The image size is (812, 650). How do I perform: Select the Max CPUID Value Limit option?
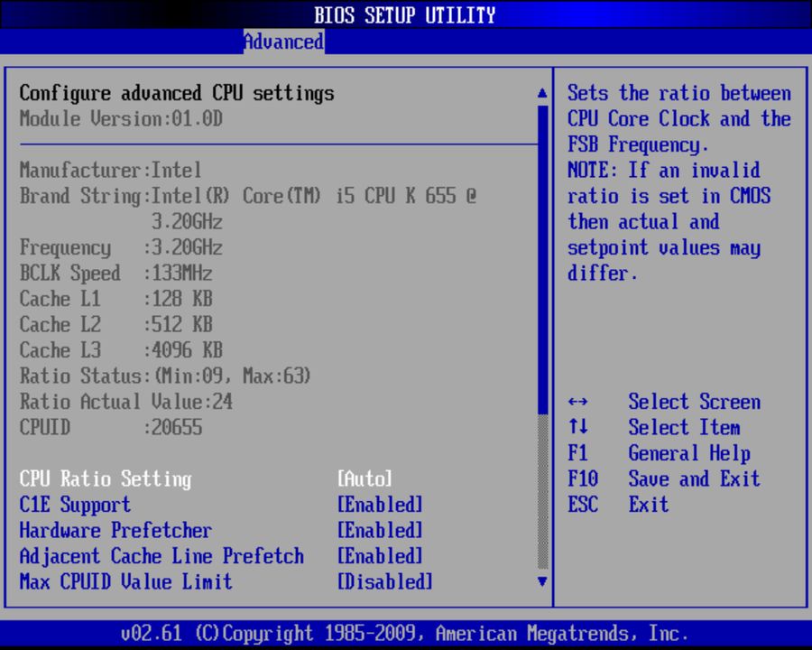(125, 581)
